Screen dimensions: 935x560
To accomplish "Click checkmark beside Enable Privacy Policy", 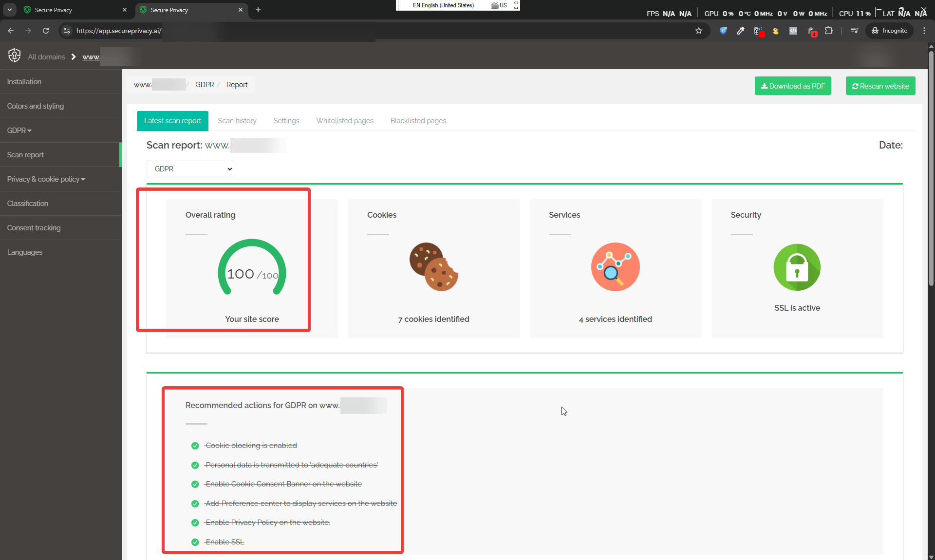I will 195,523.
